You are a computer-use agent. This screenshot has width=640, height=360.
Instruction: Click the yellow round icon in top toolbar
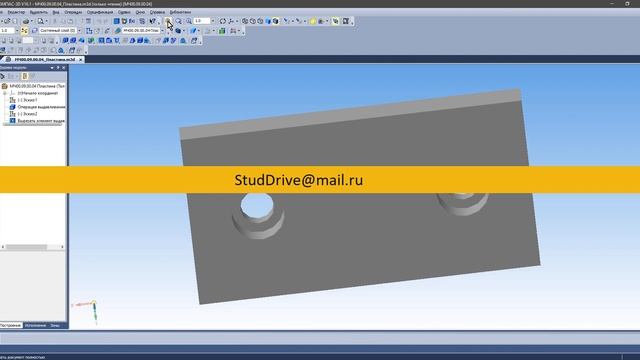[x=313, y=21]
